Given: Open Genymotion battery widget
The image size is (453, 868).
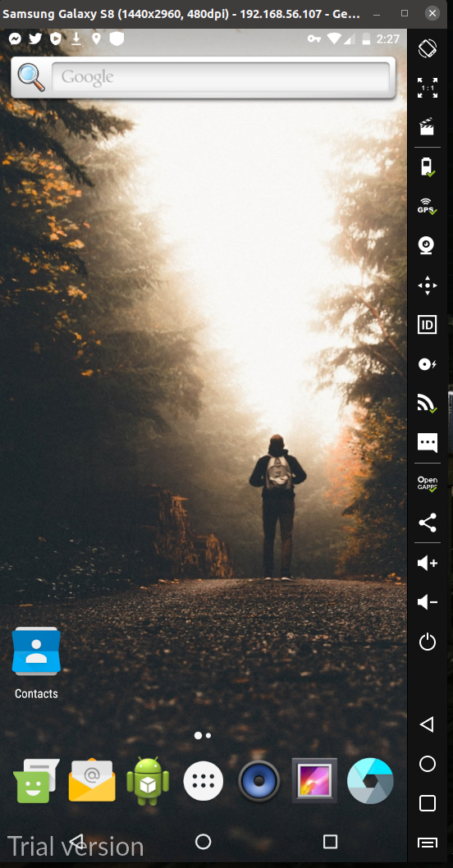Looking at the screenshot, I should click(x=427, y=167).
